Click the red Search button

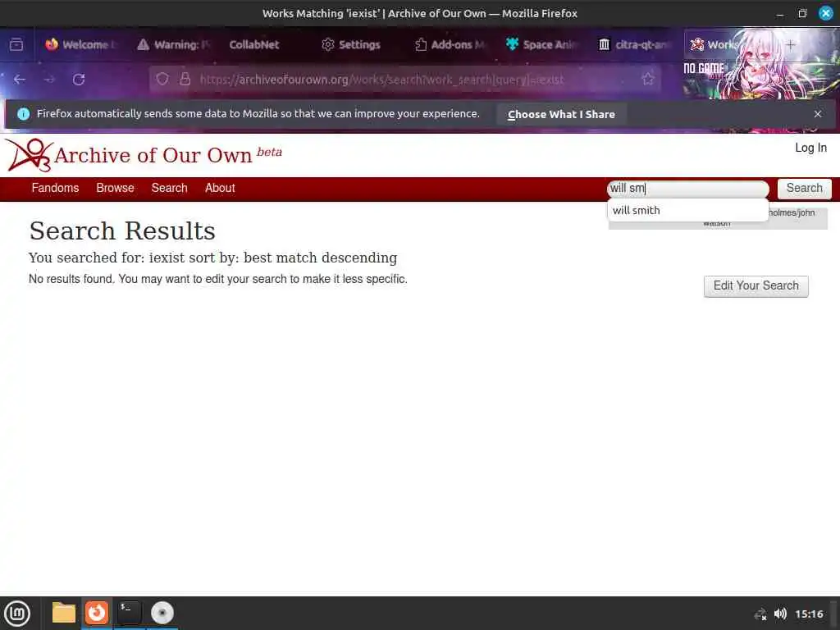[804, 188]
